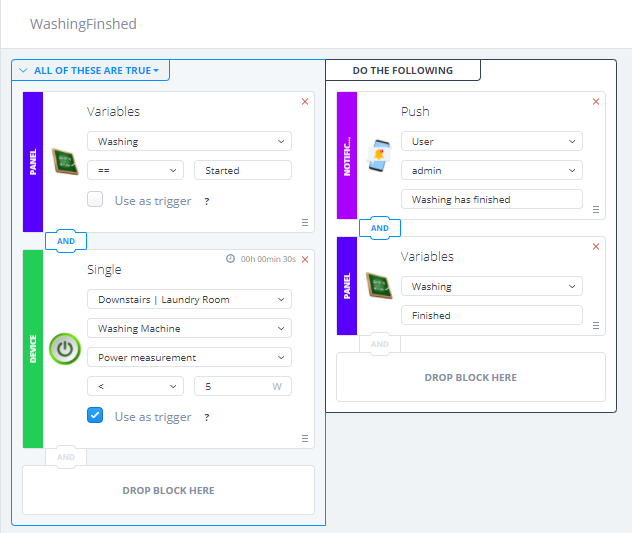Image resolution: width=632 pixels, height=533 pixels.
Task: Open the Downstairs | Laundry Room dropdown
Action: (x=189, y=300)
